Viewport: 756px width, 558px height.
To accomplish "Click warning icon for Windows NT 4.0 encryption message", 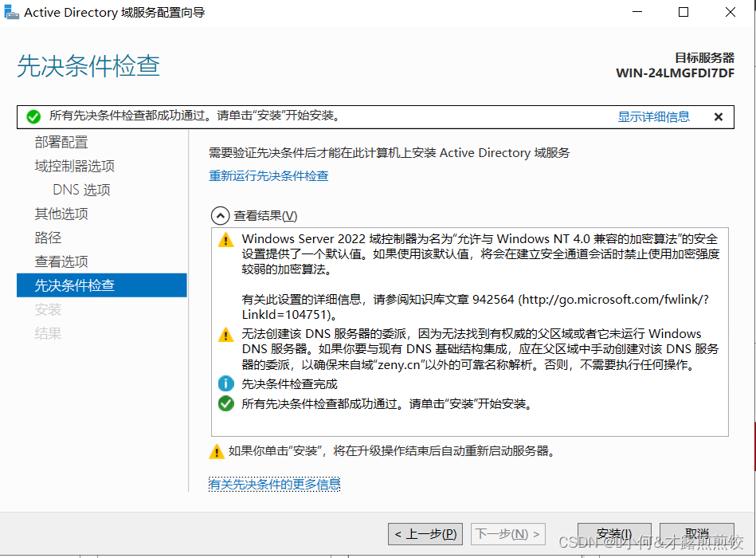I will coord(225,240).
